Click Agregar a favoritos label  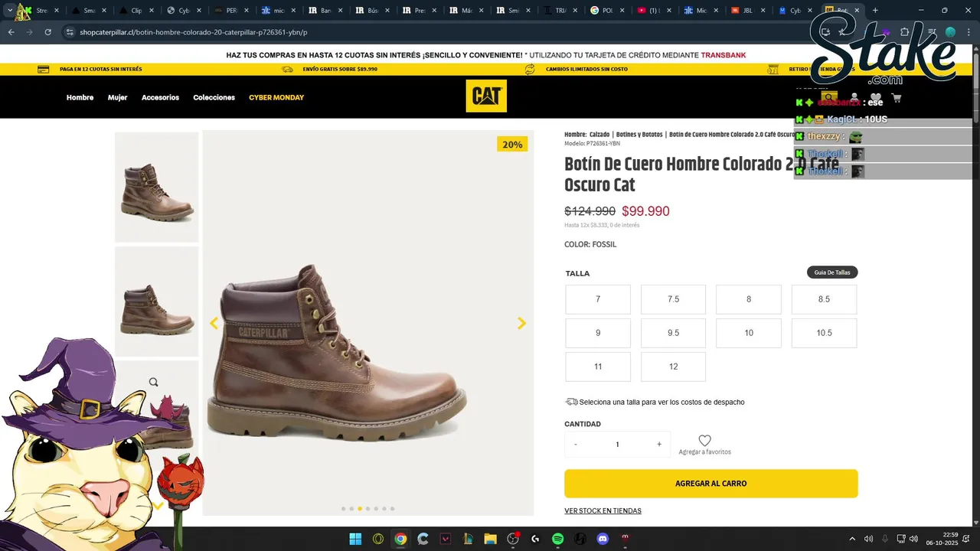pyautogui.click(x=704, y=452)
